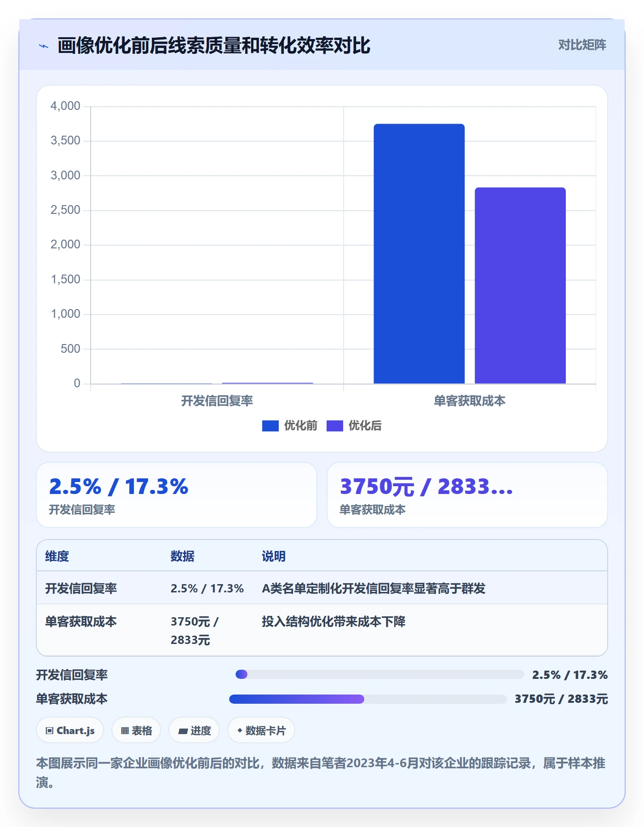Click the 开发信回复率 x-axis label under the chart
This screenshot has height=827, width=644.
pos(217,401)
